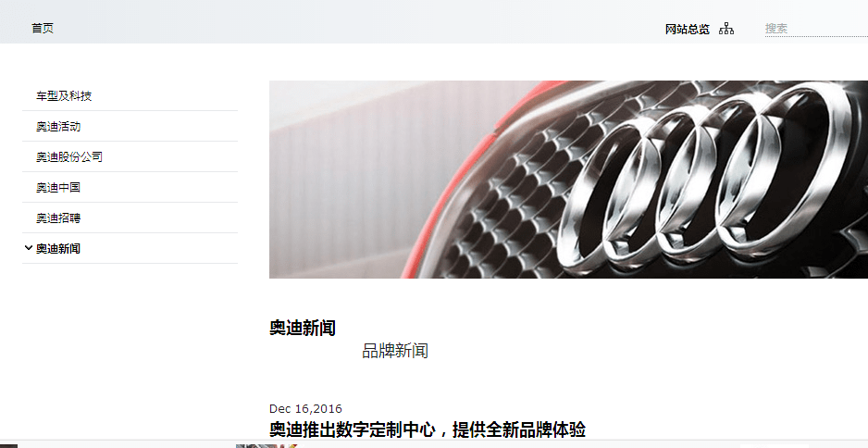Open 奥迪招聘 careers entry

(x=58, y=218)
